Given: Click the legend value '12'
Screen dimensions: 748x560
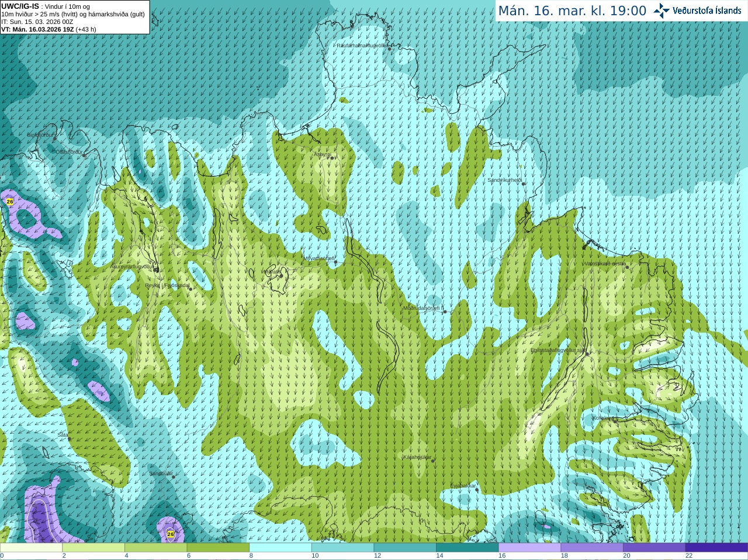Looking at the screenshot, I should pos(378,556).
